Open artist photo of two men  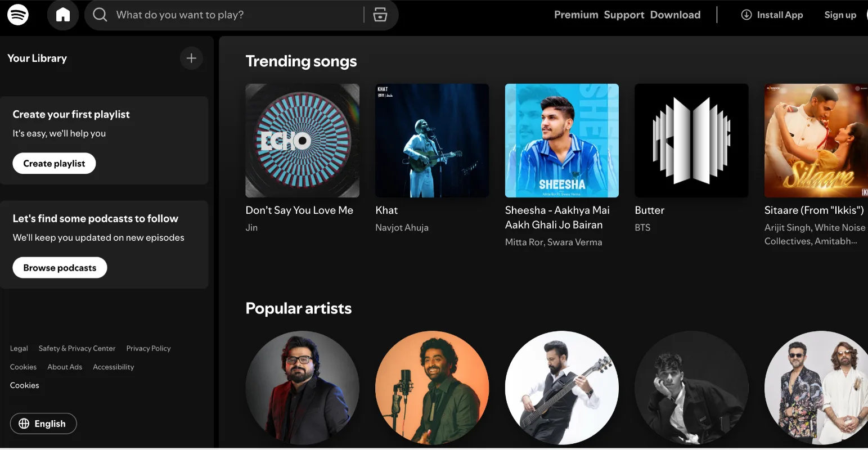tap(816, 388)
